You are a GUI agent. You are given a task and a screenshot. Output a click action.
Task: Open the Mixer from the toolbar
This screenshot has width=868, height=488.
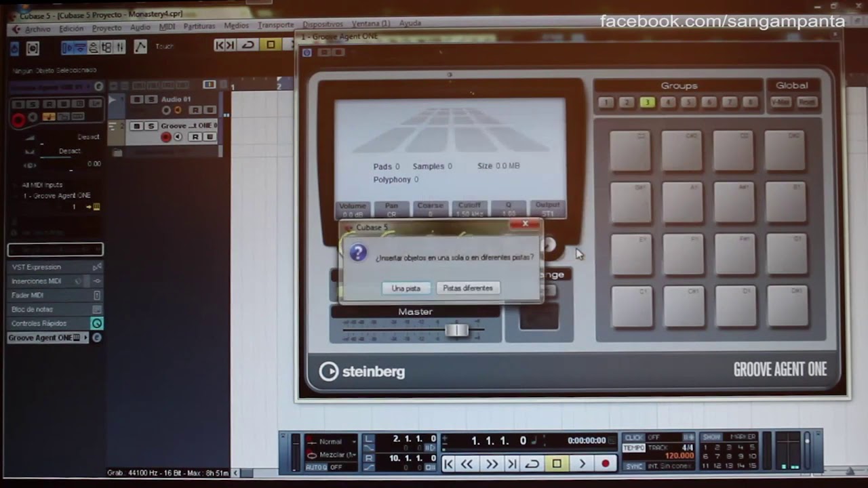[120, 47]
